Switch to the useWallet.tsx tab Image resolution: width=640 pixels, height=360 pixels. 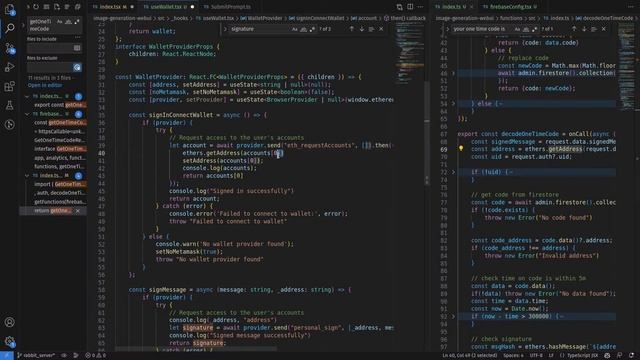167,7
